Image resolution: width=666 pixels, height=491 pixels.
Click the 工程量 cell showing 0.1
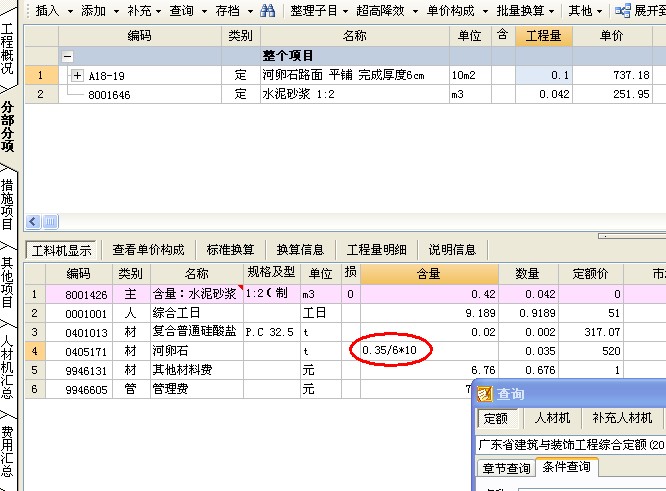[544, 75]
